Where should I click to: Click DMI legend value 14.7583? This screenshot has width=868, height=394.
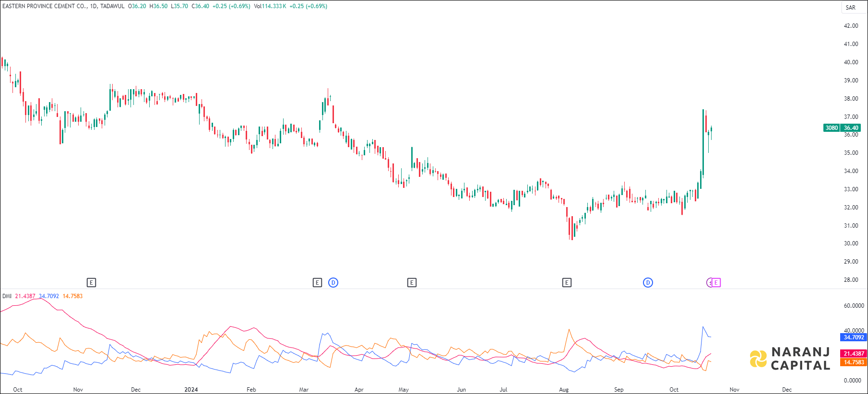point(72,296)
